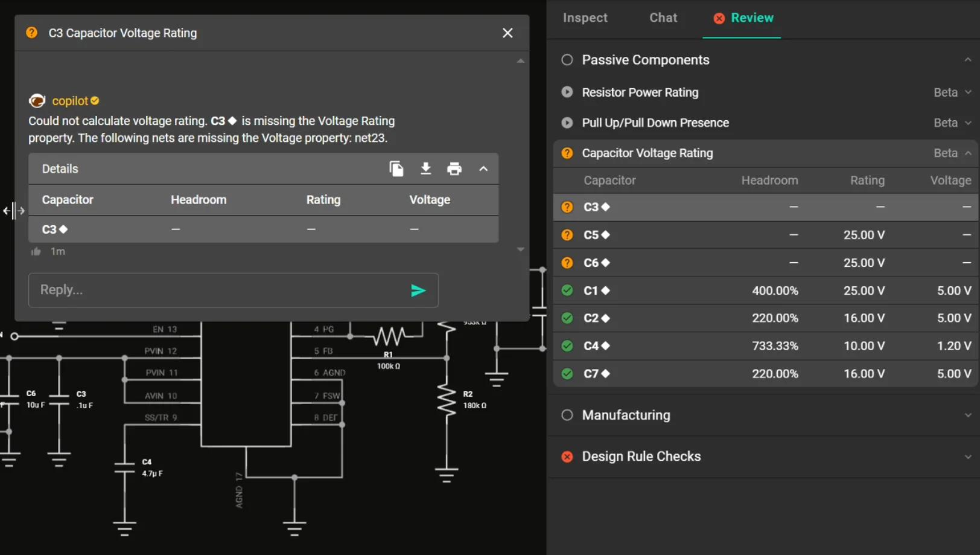Run the Resistor Power Rating check
980x555 pixels.
[x=567, y=92]
